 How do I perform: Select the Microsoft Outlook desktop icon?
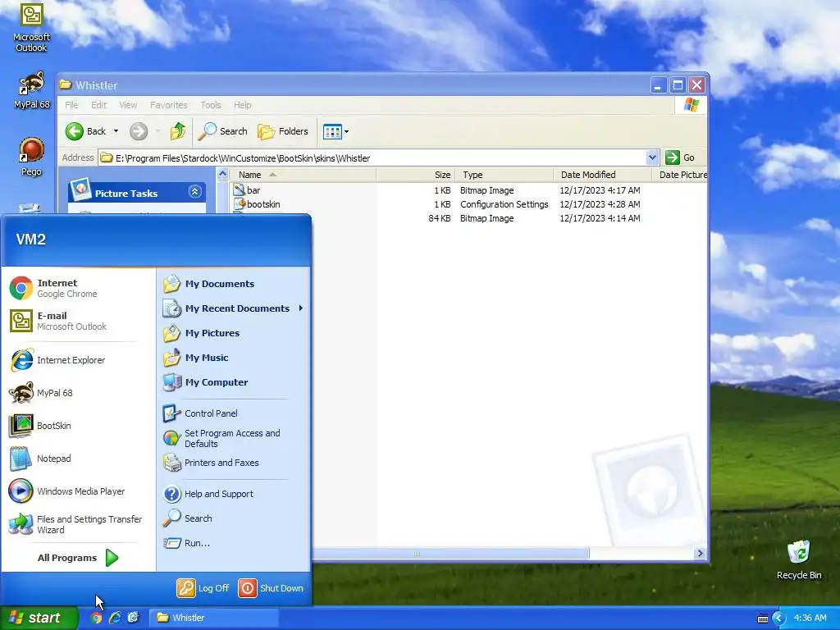32,28
